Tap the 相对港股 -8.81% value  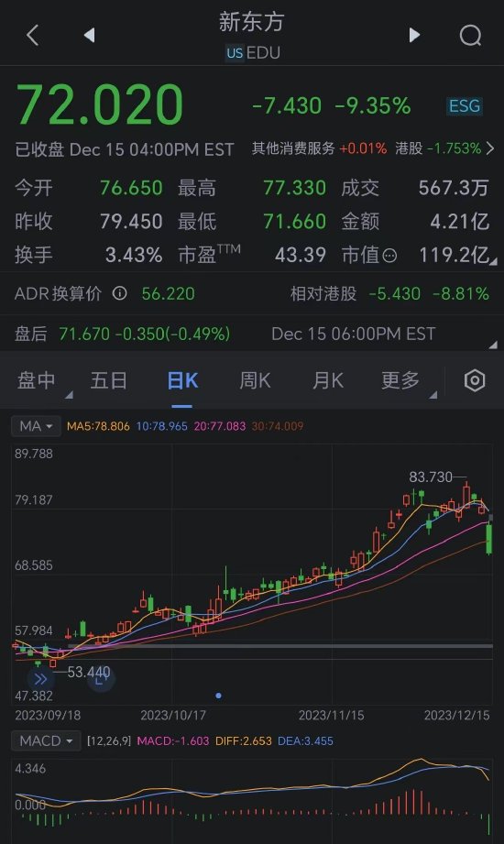click(461, 293)
